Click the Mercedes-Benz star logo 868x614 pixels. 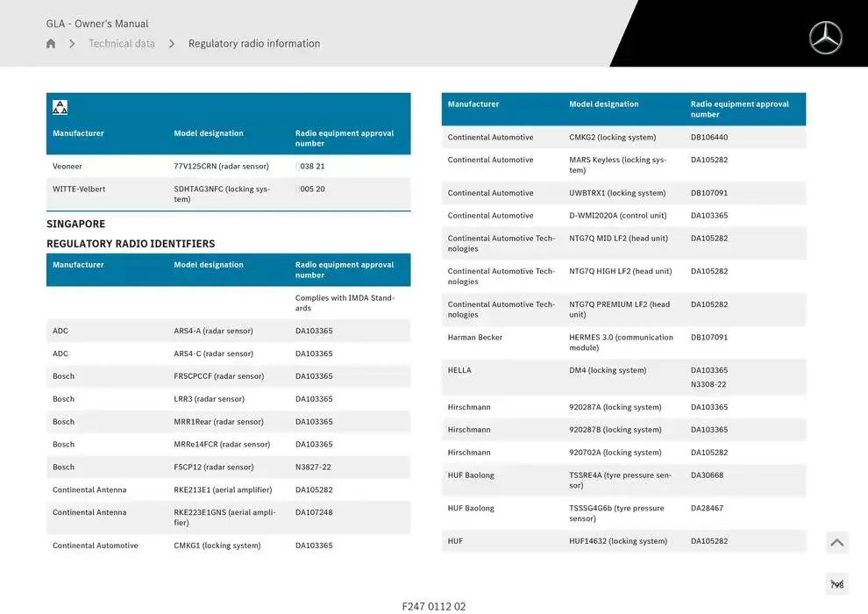tap(825, 38)
